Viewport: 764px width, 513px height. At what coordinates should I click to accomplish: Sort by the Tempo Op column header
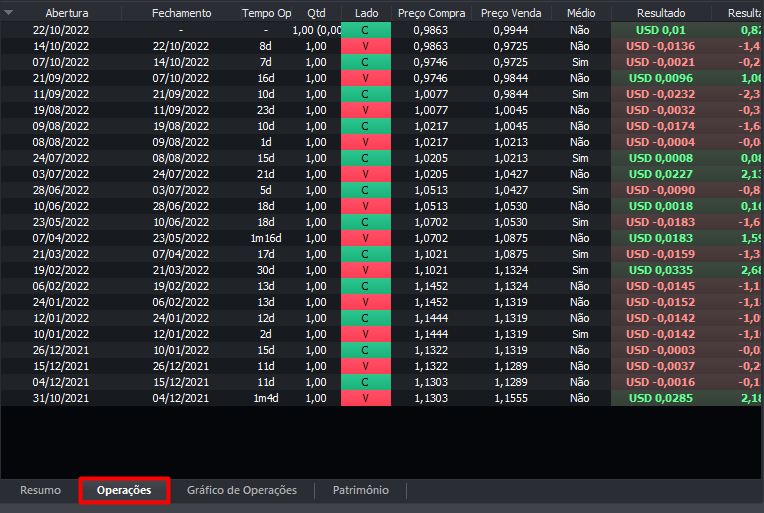click(x=266, y=13)
